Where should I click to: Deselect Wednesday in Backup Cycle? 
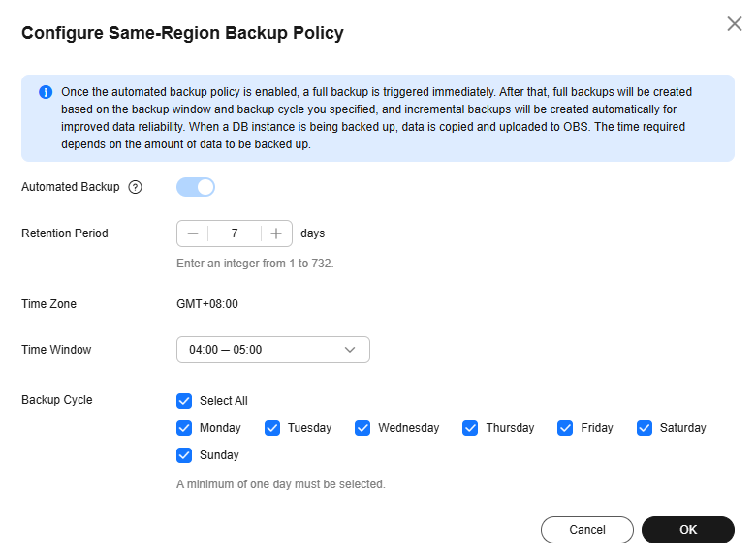tap(362, 428)
